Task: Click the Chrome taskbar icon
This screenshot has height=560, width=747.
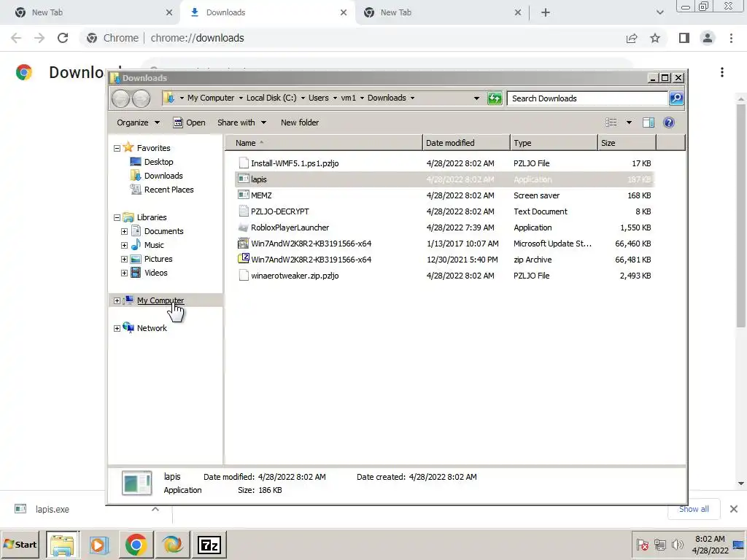Action: point(136,545)
